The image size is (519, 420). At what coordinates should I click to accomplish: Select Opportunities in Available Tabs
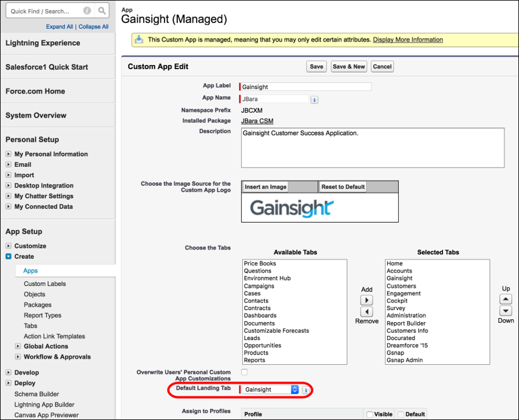click(262, 345)
